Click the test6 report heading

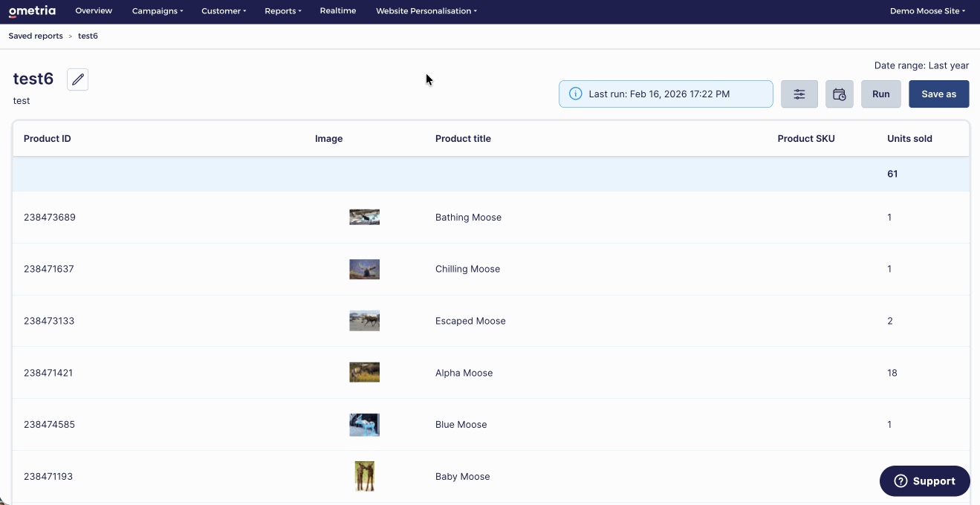pyautogui.click(x=33, y=79)
